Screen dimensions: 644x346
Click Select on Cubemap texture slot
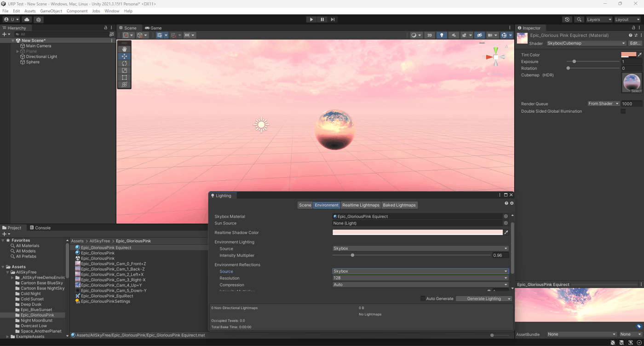click(x=636, y=91)
